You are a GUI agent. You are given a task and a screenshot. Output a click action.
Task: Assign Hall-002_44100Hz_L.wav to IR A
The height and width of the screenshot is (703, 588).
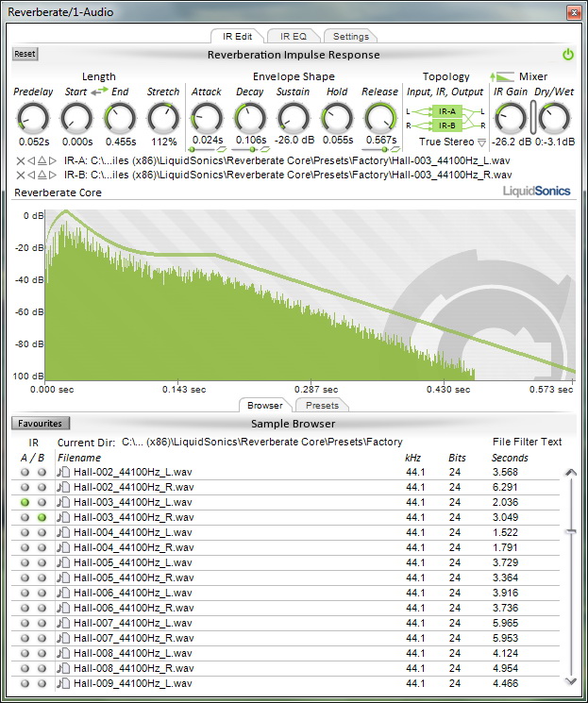(25, 472)
